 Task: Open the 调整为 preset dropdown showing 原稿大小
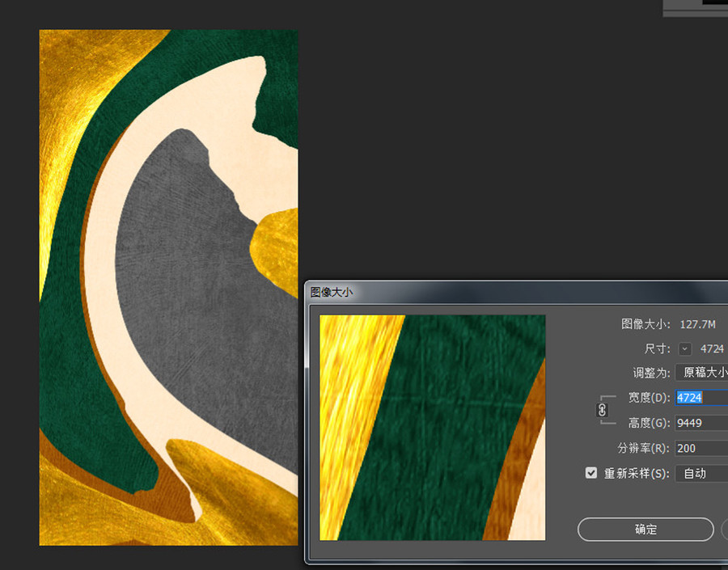click(701, 372)
